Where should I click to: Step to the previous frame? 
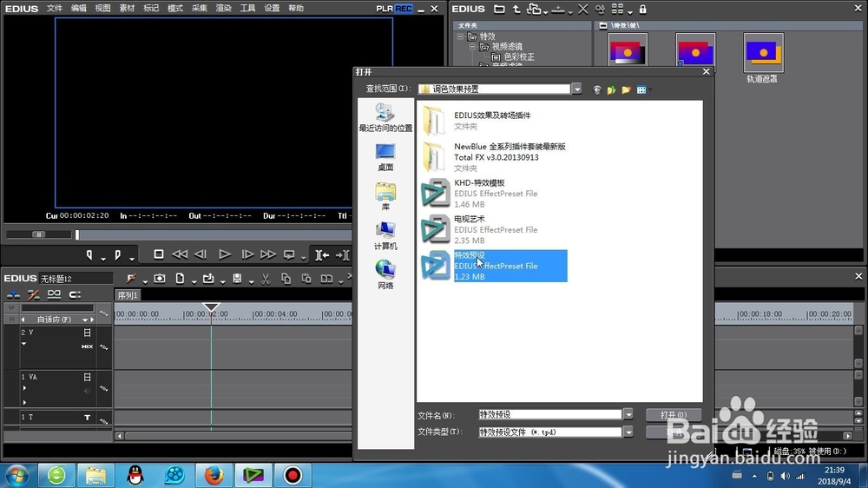click(201, 254)
